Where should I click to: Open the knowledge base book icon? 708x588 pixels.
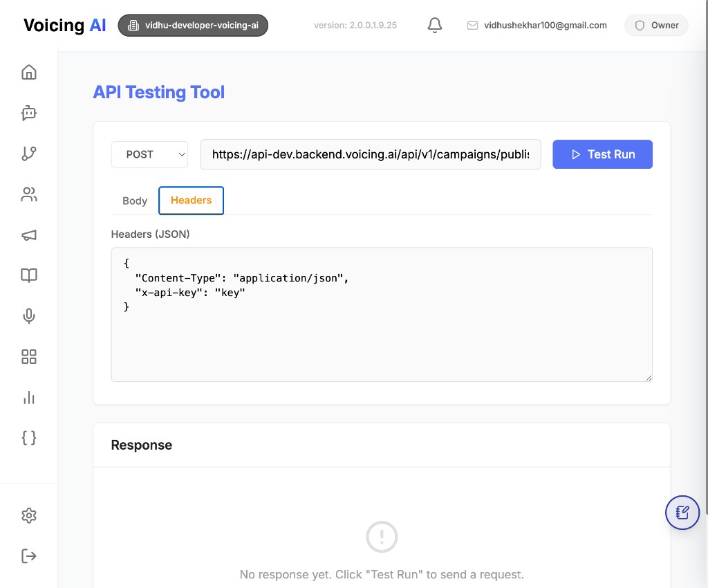coord(29,275)
